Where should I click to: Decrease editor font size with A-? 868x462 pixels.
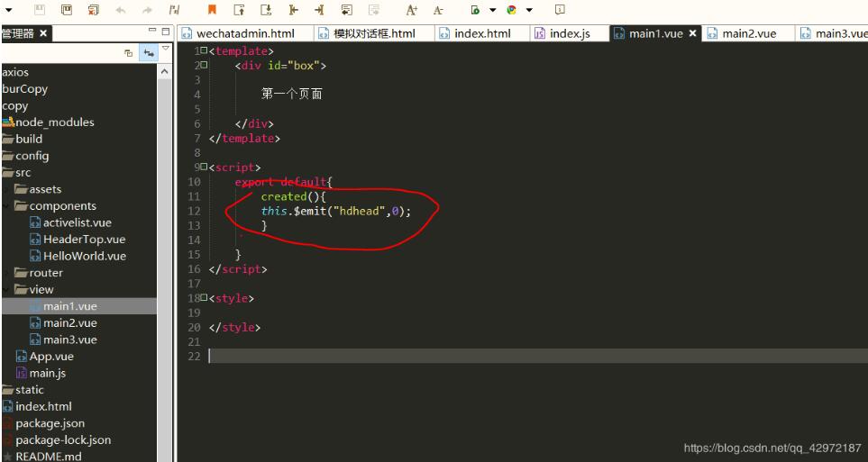pyautogui.click(x=438, y=9)
